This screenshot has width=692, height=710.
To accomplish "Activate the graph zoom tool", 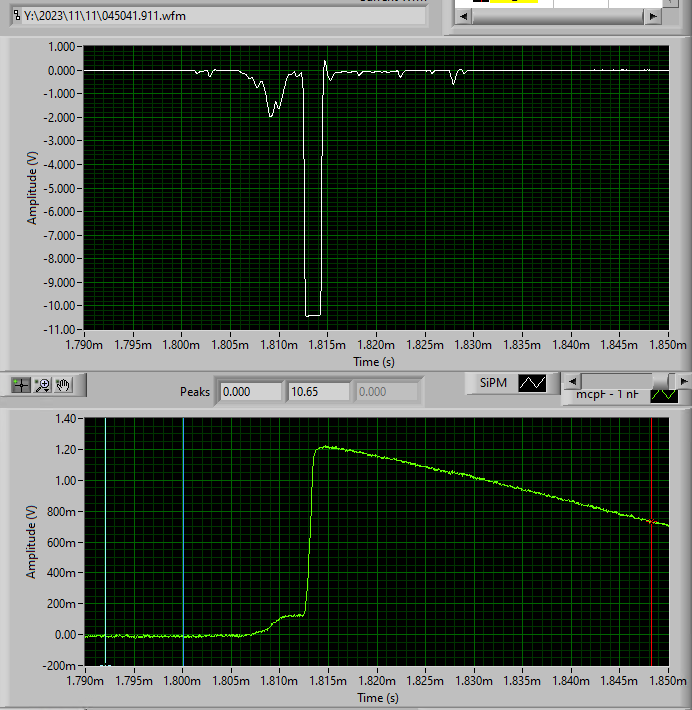I will 43,385.
